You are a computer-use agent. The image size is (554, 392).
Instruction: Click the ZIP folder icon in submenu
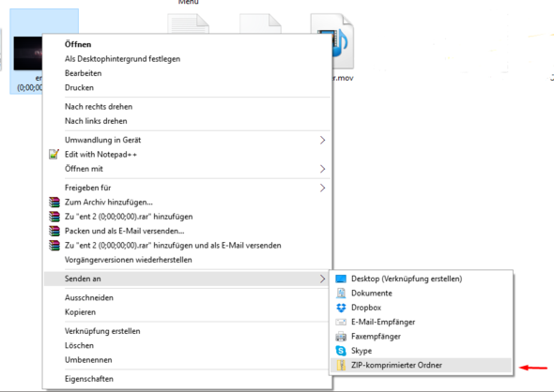341,365
